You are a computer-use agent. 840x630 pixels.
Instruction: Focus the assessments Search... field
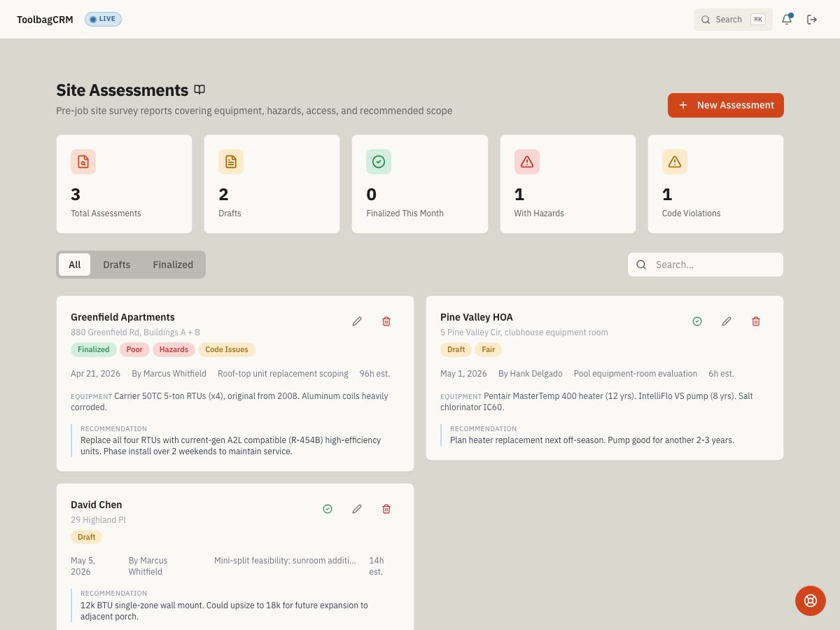click(x=706, y=265)
